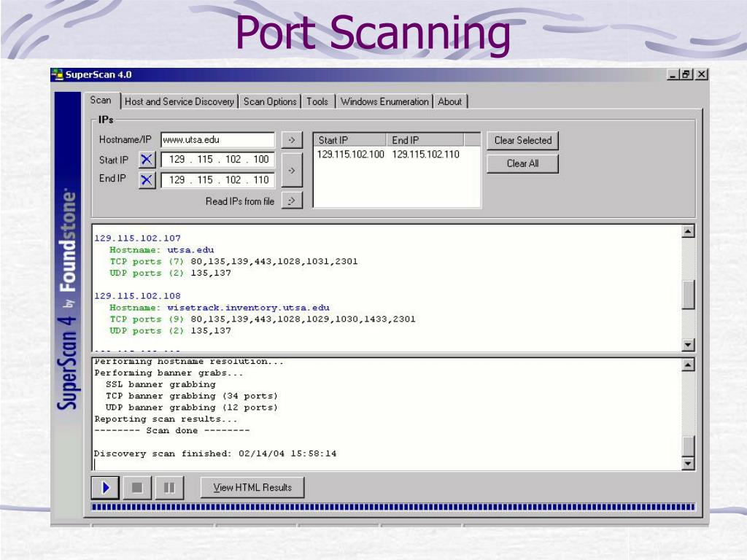Click the 'Hostname: utsa.edu' result line

coord(161,250)
